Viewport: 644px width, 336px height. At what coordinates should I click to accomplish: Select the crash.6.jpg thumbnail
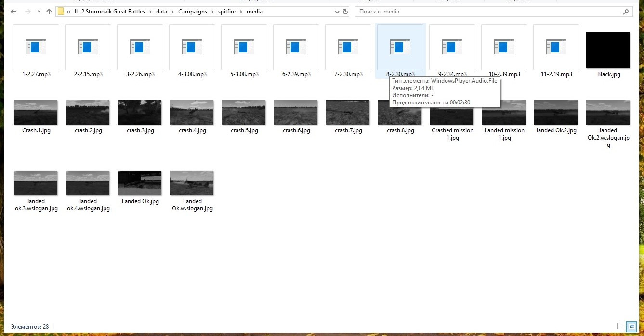[x=296, y=112]
